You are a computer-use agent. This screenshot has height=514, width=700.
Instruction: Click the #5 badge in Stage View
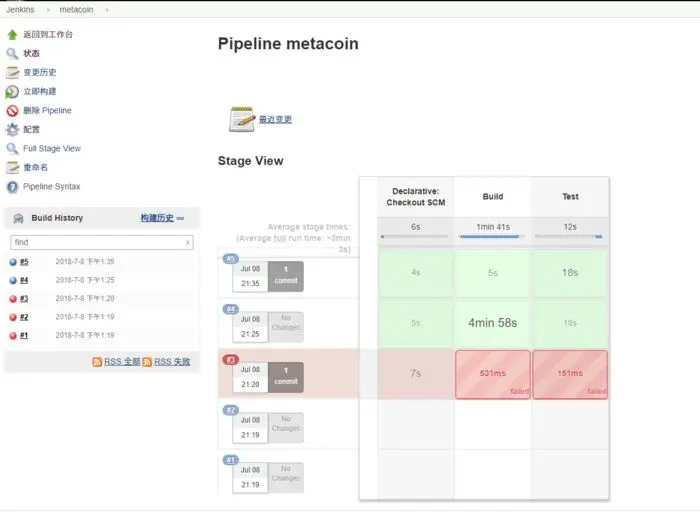230,259
